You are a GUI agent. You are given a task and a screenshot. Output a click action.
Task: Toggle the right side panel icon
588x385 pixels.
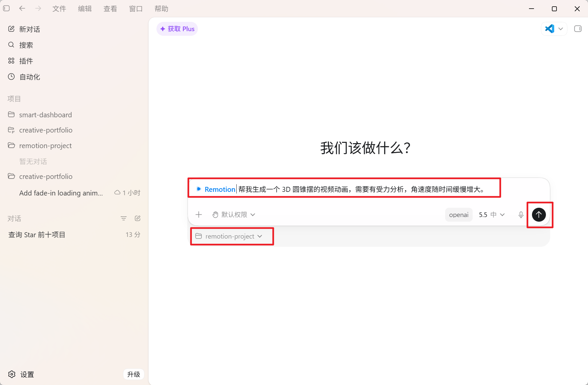pos(578,29)
